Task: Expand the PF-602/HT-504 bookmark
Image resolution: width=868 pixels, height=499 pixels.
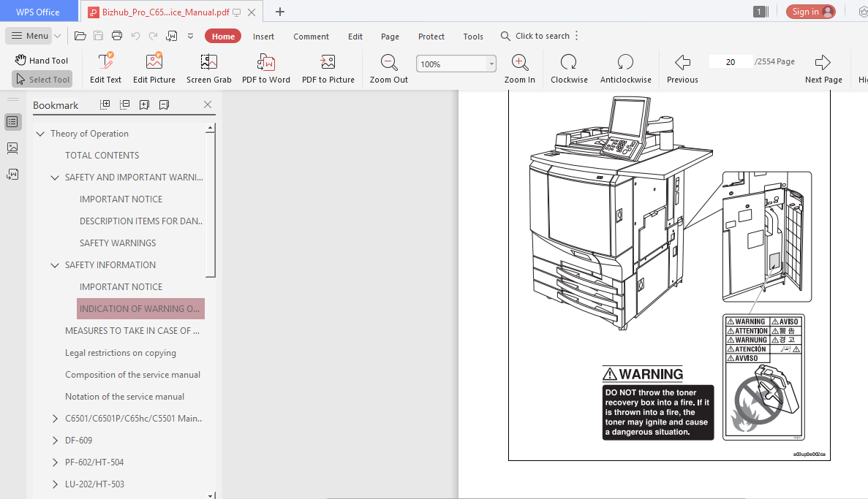Action: pyautogui.click(x=55, y=462)
